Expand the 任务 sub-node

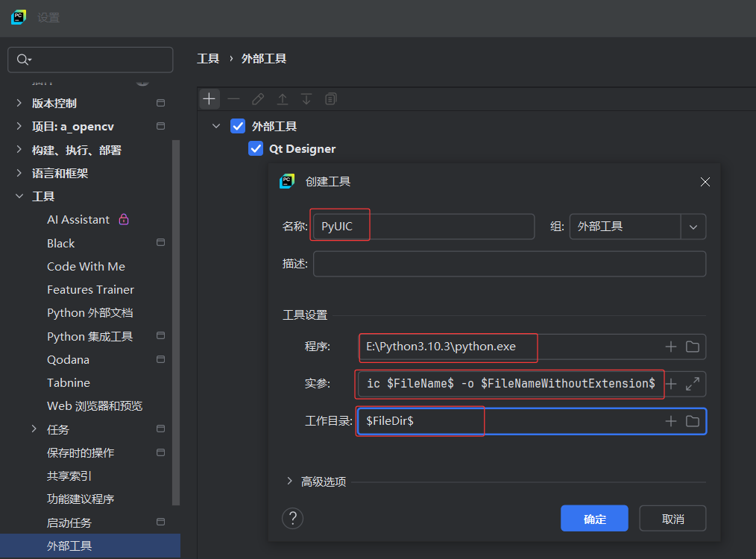coord(34,429)
